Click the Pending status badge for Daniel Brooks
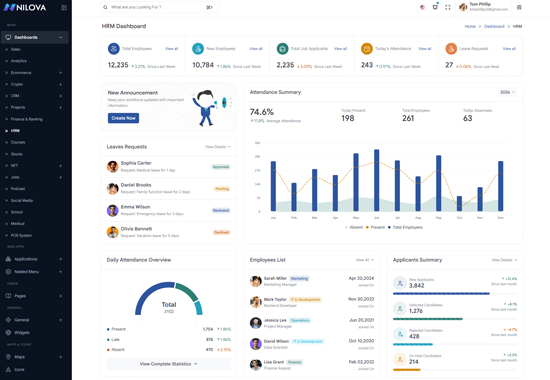550x380 pixels. pyautogui.click(x=222, y=189)
